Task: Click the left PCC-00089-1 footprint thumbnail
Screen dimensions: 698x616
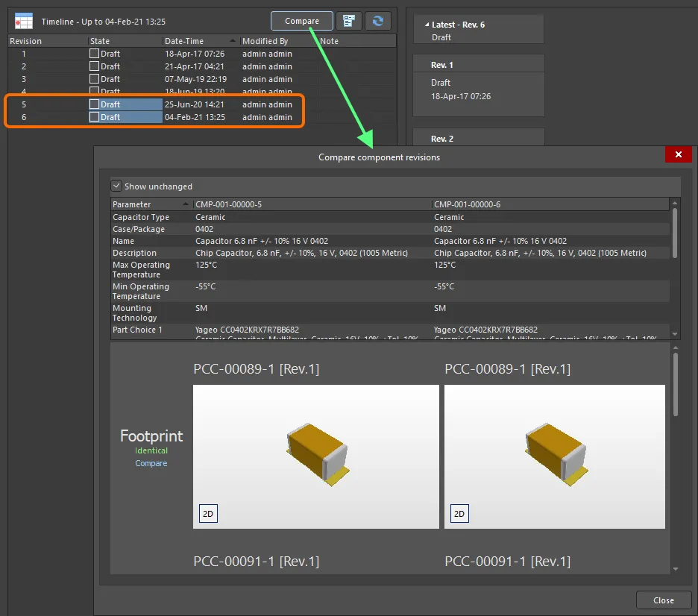Action: click(x=315, y=455)
